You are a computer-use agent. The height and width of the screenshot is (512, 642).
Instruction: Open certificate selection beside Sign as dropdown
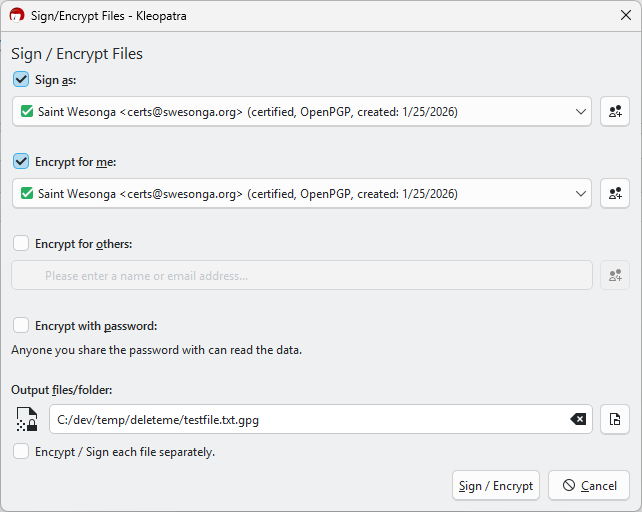click(x=614, y=112)
